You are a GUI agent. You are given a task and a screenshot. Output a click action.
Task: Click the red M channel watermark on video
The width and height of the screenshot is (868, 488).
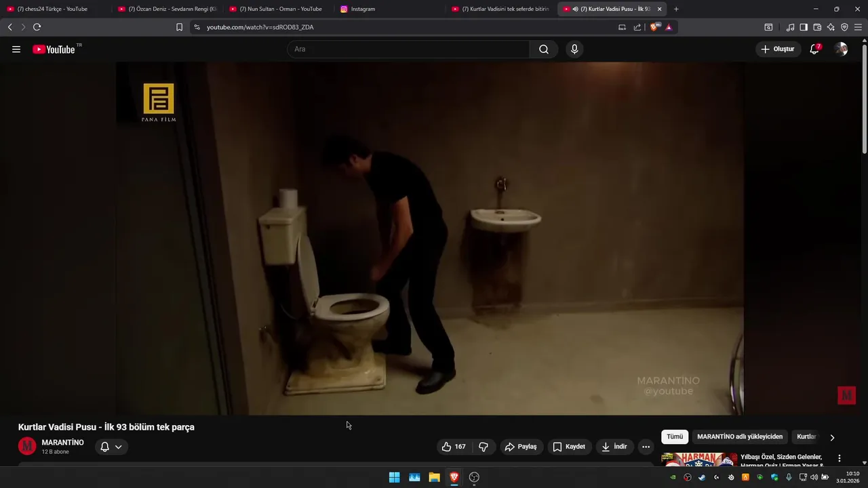coord(846,395)
